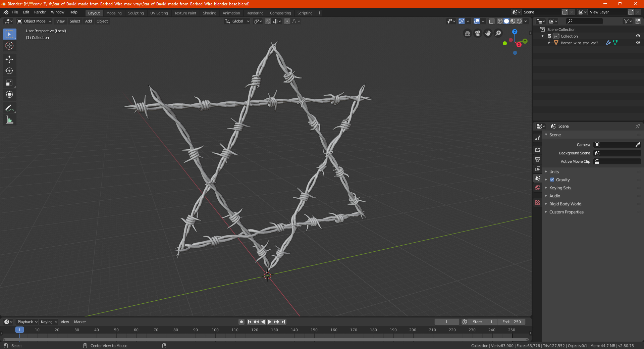Image resolution: width=644 pixels, height=349 pixels.
Task: Select the Annotate pencil tool
Action: 9,108
